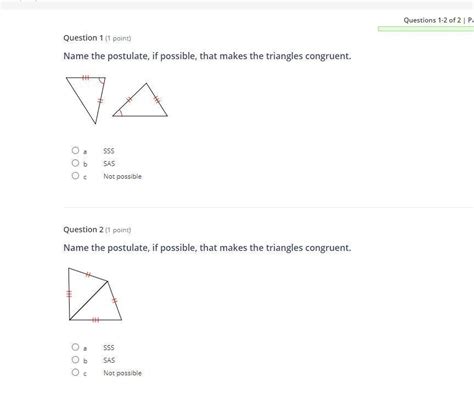Click the 'SAS' answer text in Question 1

pyautogui.click(x=109, y=164)
